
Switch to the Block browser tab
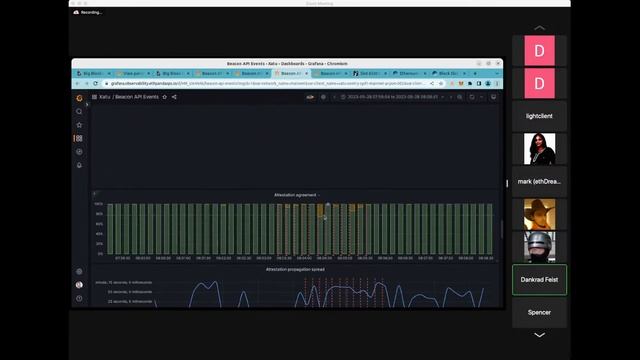[449, 73]
